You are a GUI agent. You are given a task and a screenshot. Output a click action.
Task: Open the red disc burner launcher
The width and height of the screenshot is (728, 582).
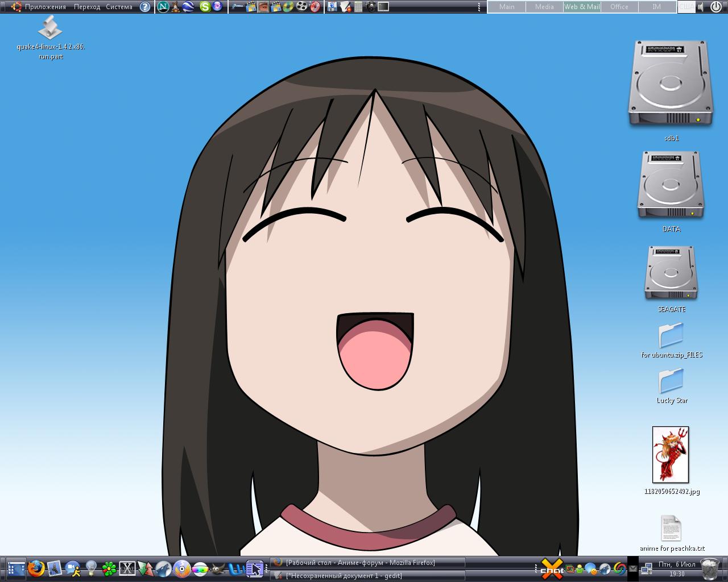[x=315, y=7]
